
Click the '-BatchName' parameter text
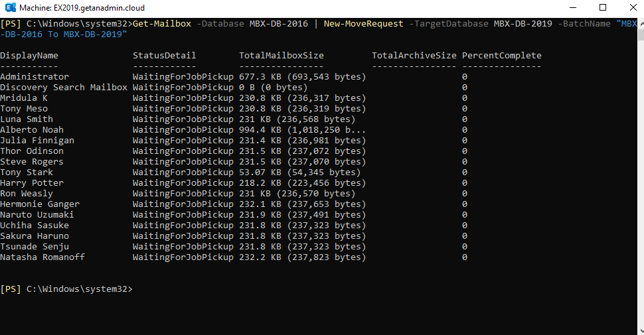(584, 24)
